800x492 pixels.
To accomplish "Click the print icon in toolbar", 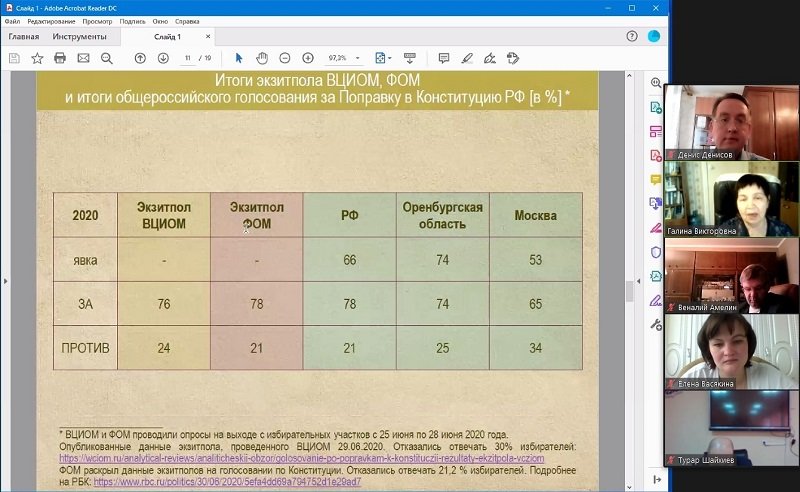I will tap(60, 58).
